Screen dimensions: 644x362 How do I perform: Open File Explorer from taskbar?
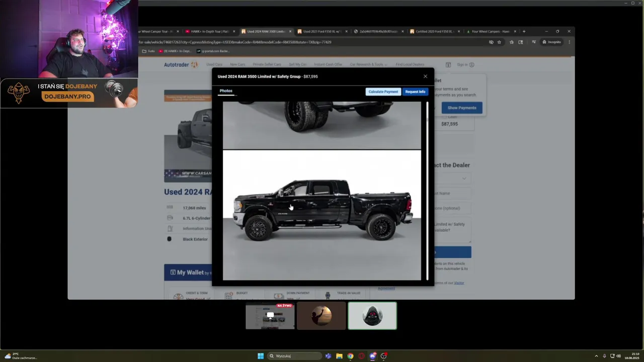[x=339, y=356]
